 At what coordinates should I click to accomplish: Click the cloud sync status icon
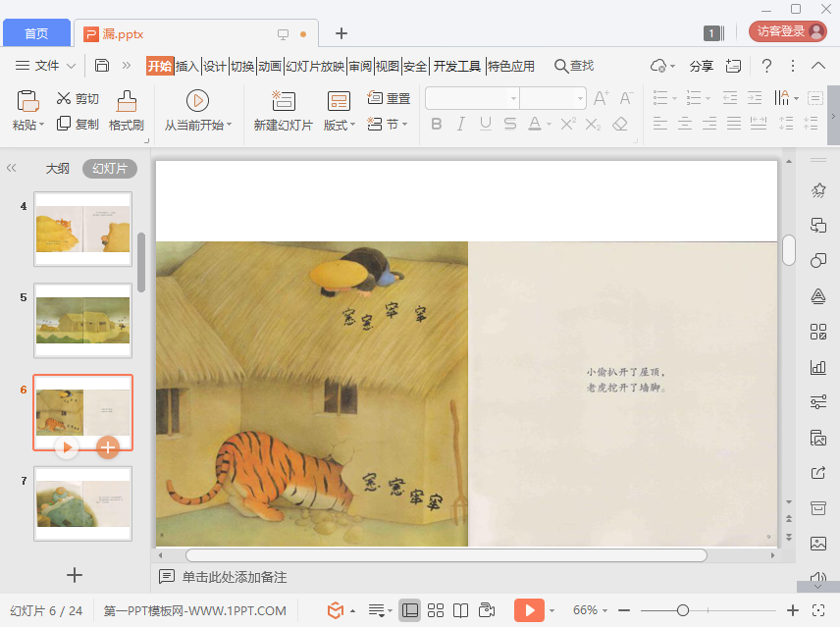click(658, 66)
